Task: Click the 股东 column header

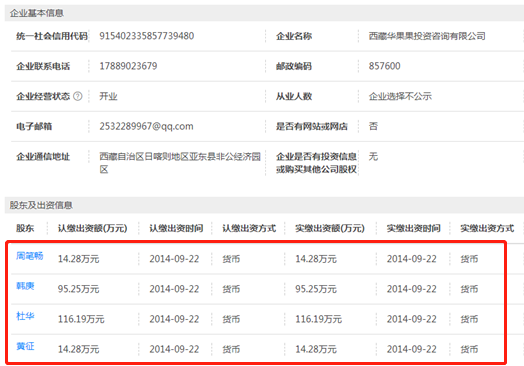Action: tap(25, 228)
